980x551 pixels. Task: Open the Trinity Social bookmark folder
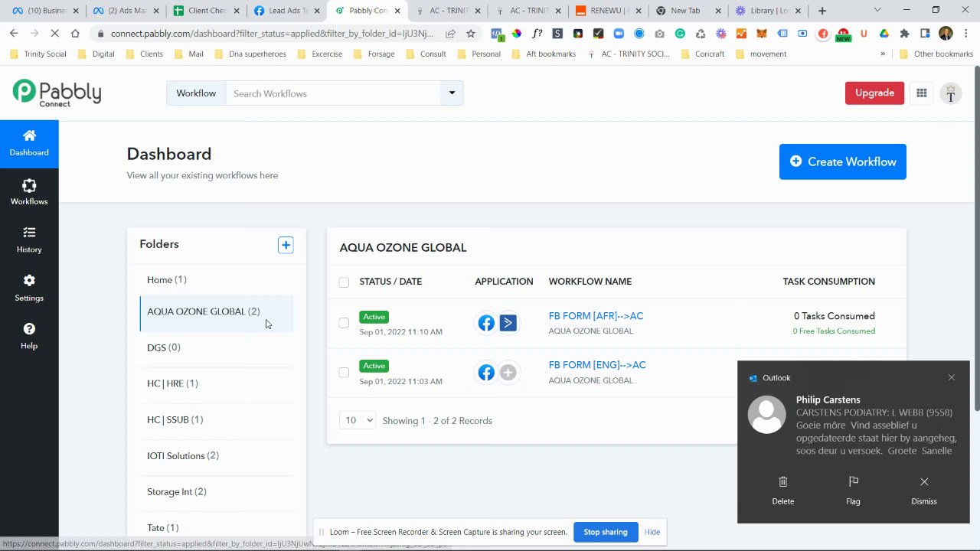click(x=38, y=54)
